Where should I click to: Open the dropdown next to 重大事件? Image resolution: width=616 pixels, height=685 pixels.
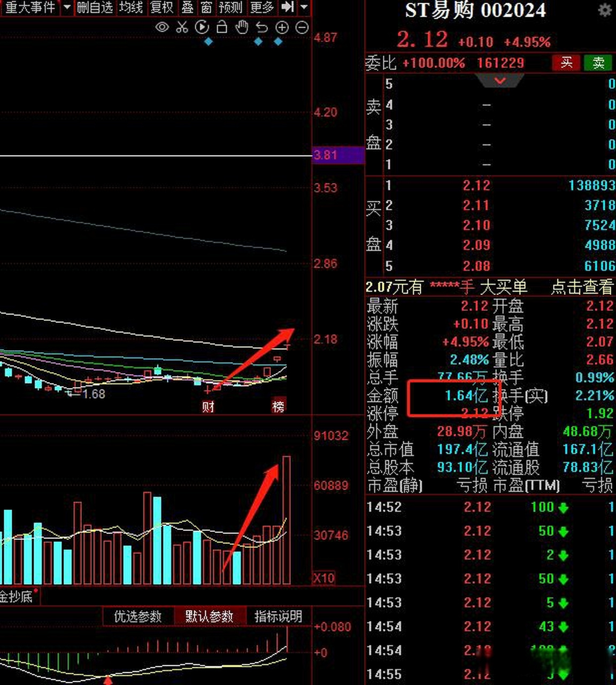point(67,7)
